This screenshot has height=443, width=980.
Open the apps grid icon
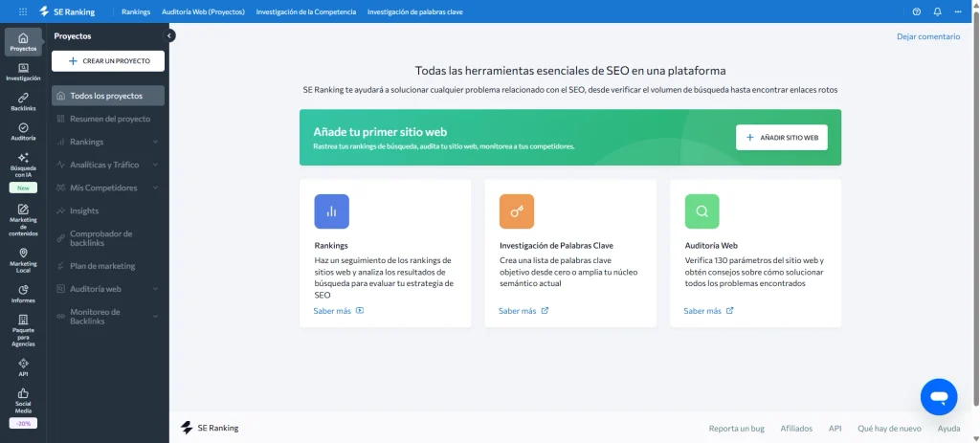coord(23,11)
